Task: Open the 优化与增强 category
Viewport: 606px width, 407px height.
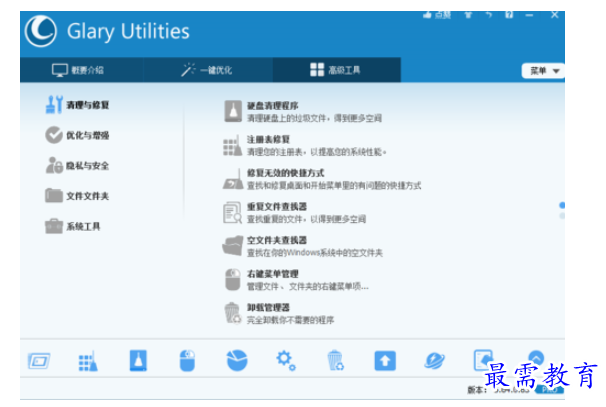Action: click(78, 135)
